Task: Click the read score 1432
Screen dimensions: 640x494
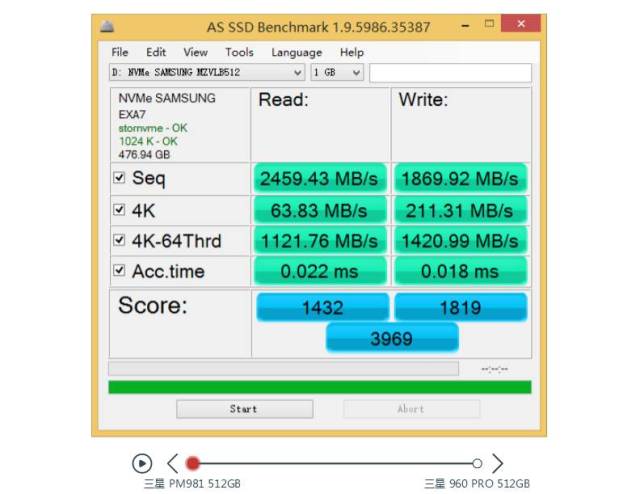Action: 322,307
